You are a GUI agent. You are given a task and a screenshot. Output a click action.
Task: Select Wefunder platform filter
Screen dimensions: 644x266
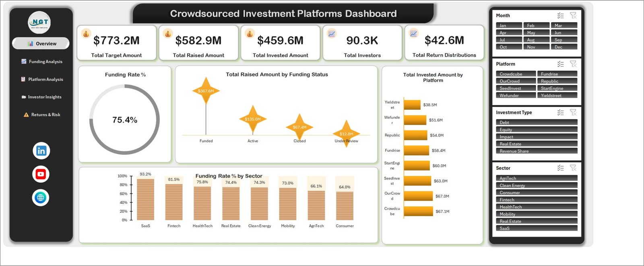tap(516, 96)
